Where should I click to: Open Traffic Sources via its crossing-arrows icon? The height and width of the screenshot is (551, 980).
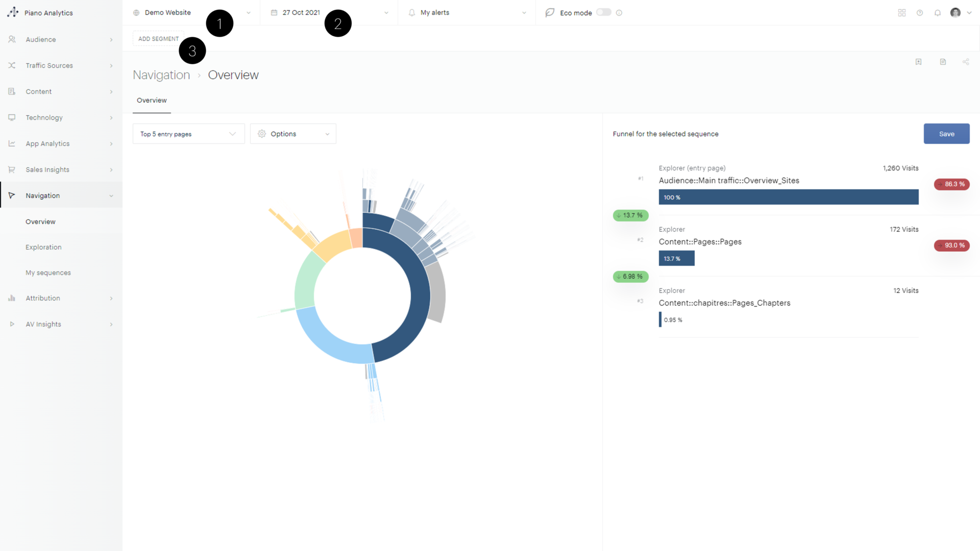[12, 65]
